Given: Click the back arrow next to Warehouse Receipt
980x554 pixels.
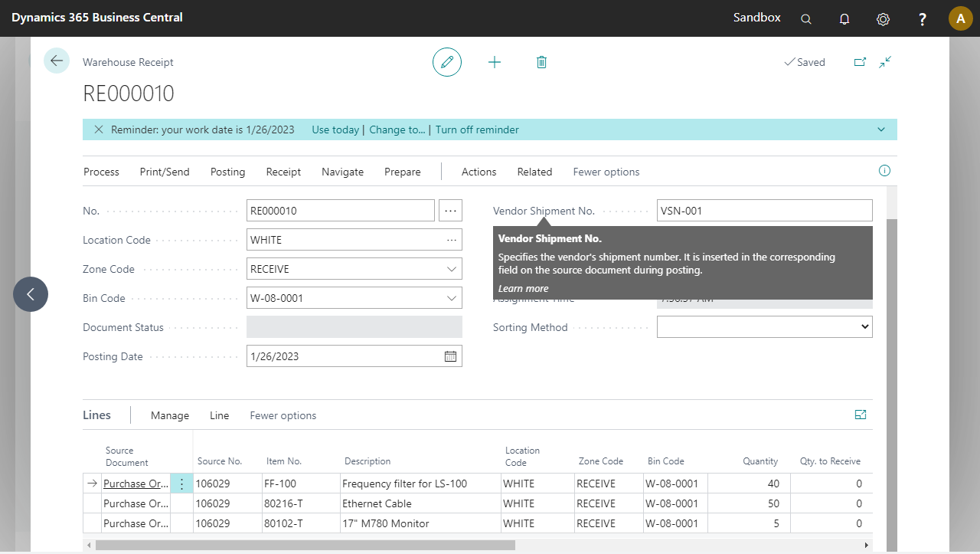Looking at the screenshot, I should [x=57, y=61].
